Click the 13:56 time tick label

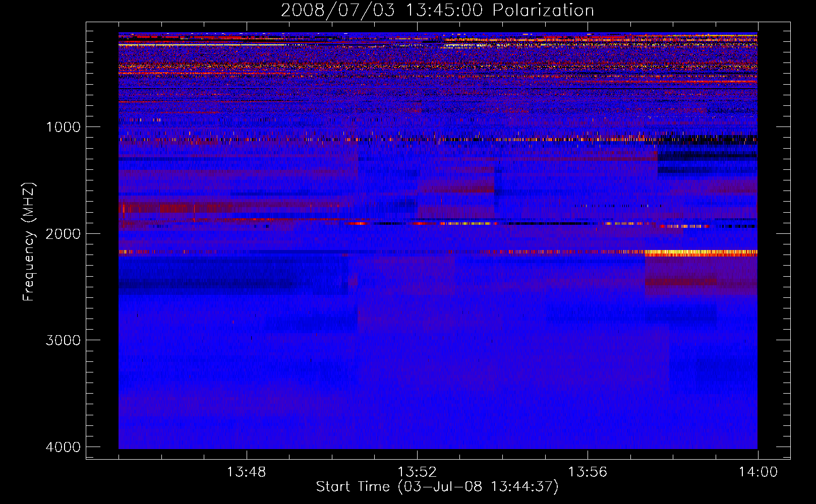[x=588, y=472]
